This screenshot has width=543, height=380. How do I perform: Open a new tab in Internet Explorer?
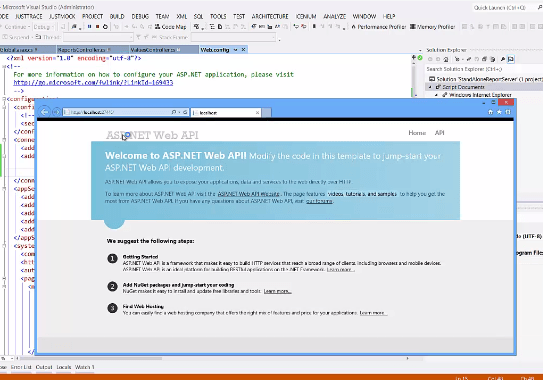pyautogui.click(x=266, y=113)
